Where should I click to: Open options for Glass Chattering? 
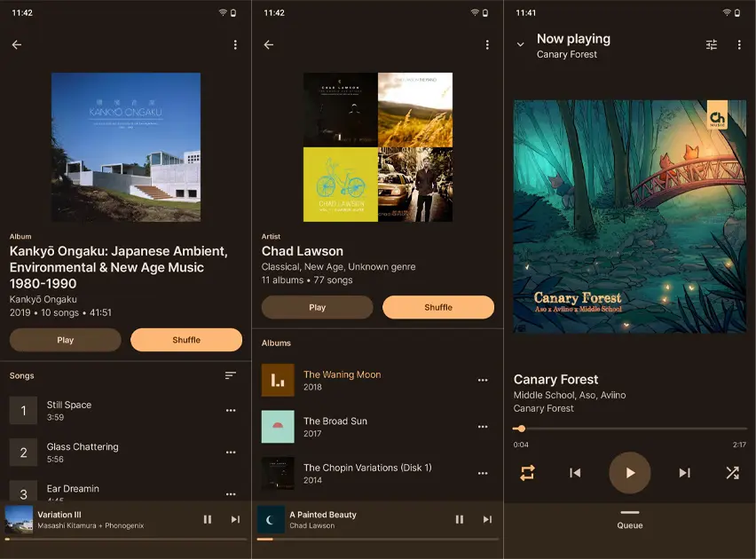point(231,453)
